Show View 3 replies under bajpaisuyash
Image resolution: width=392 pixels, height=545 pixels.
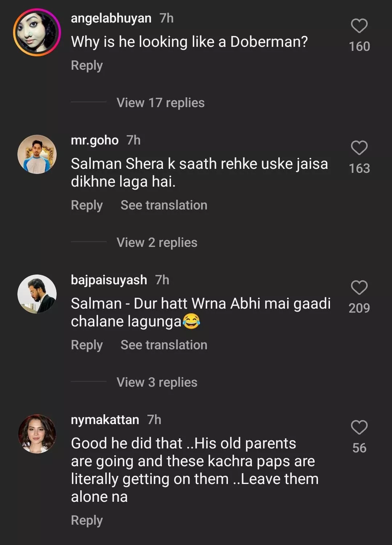click(x=157, y=382)
